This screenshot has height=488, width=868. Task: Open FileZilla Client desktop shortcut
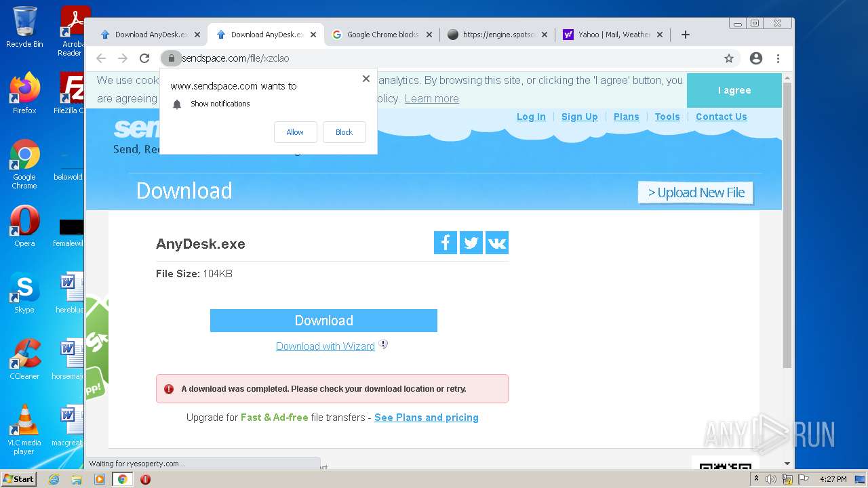tap(71, 93)
